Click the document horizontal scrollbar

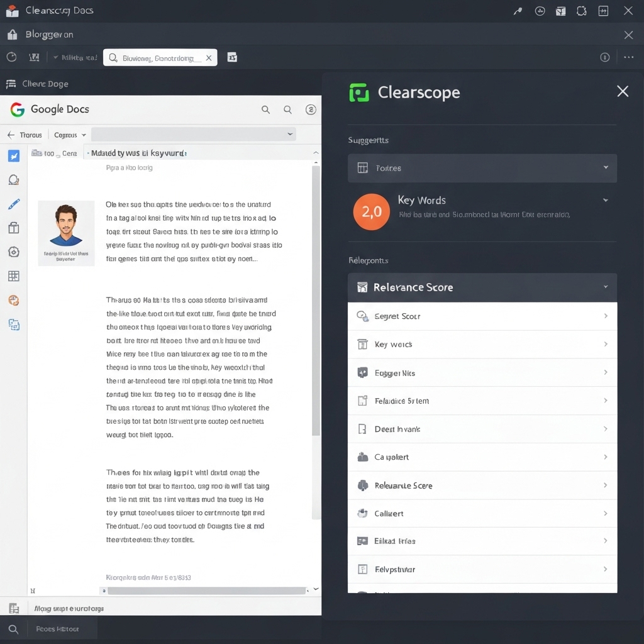tap(206, 591)
